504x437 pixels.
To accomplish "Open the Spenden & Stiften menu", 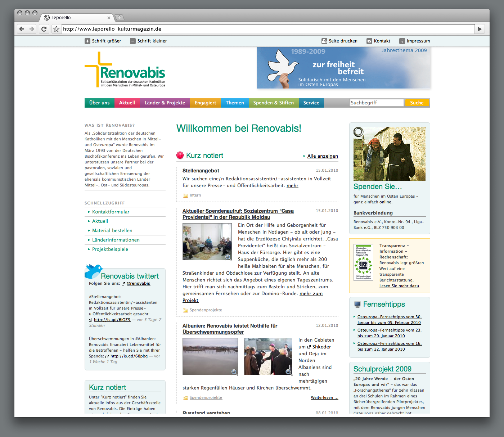I will [x=273, y=103].
